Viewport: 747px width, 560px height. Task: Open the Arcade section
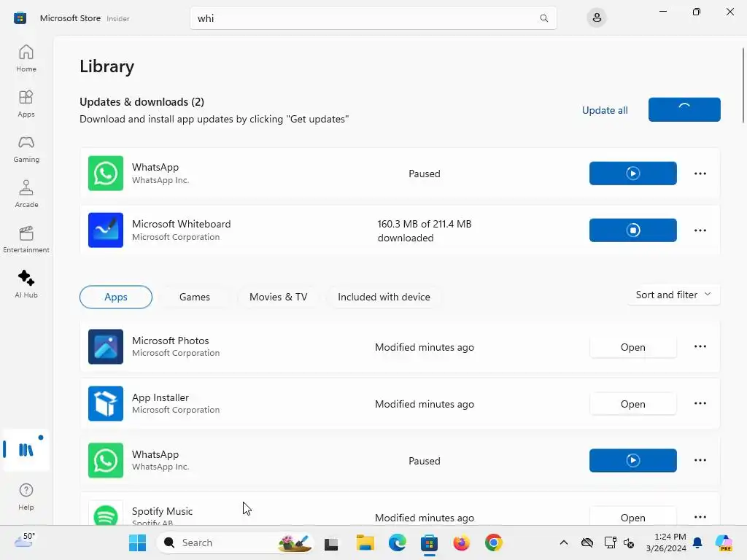click(x=26, y=194)
